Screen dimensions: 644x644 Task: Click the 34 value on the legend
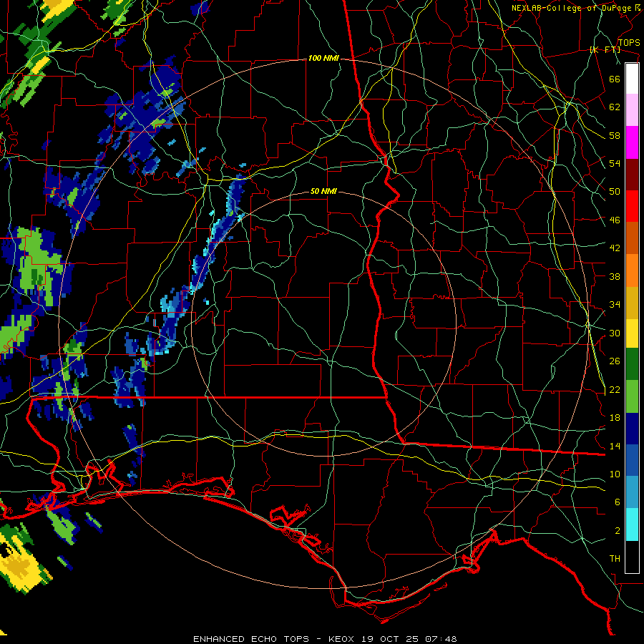[x=615, y=305]
